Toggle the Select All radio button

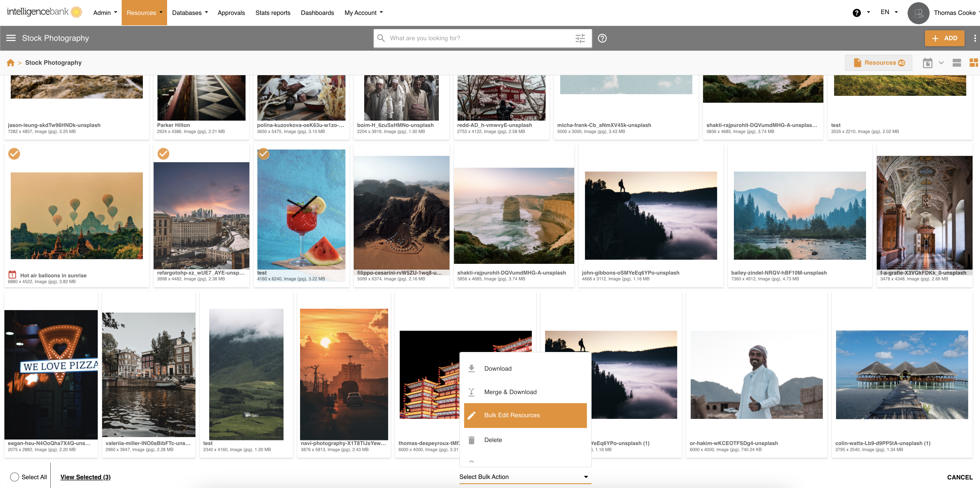tap(15, 477)
